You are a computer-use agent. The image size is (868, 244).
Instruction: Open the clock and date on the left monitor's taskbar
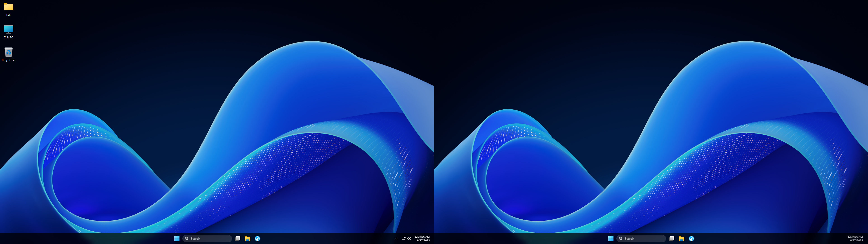click(x=422, y=239)
